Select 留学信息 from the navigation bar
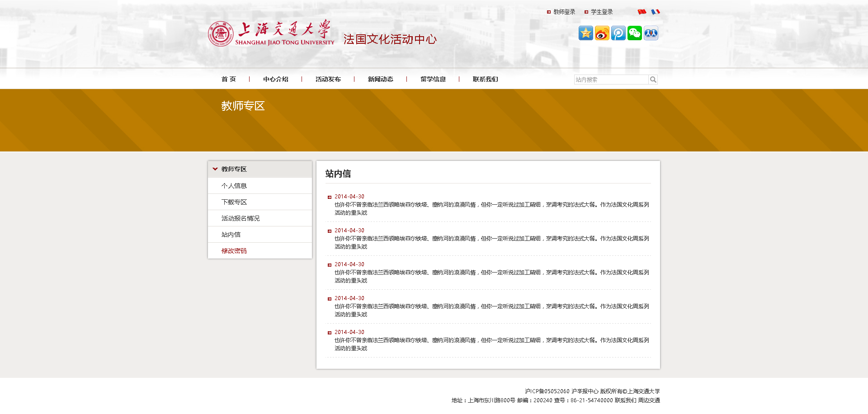868x414 pixels. pyautogui.click(x=433, y=79)
